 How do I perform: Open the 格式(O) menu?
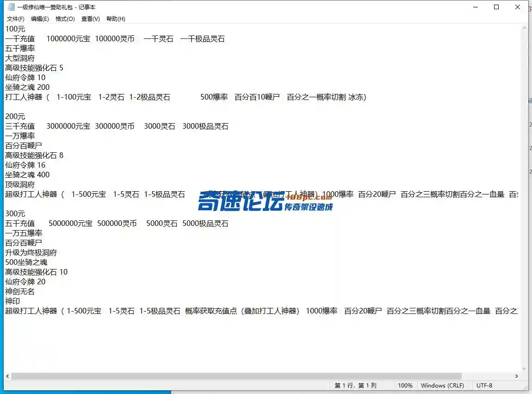(x=65, y=19)
